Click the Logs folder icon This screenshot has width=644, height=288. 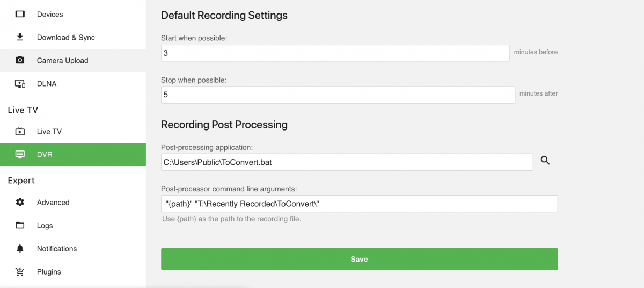pyautogui.click(x=20, y=225)
